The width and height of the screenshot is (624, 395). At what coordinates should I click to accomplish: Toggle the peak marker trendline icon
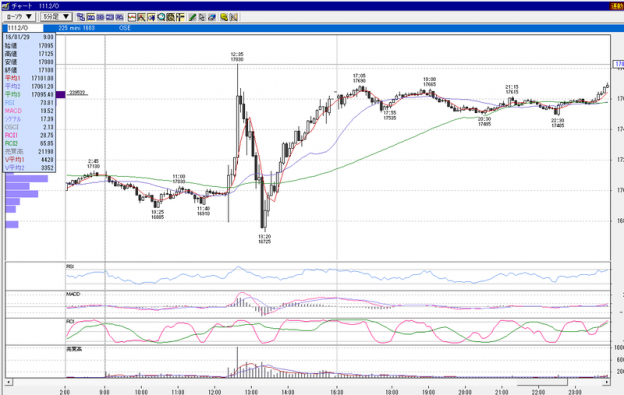tap(141, 17)
